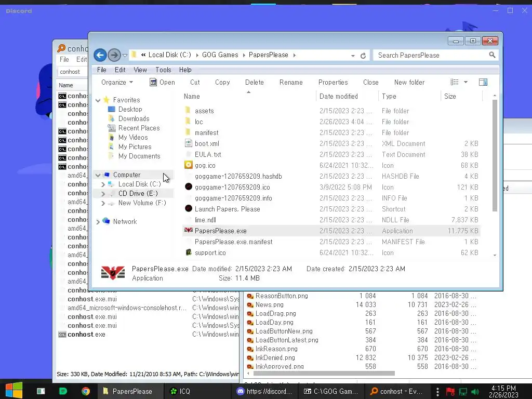Click the horizontal scrollbar in the archive window

pos(325,373)
